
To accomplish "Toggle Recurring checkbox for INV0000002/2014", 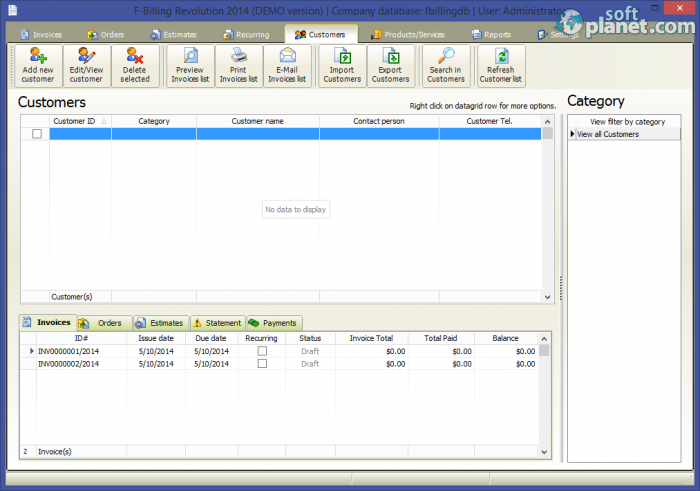I will [262, 364].
